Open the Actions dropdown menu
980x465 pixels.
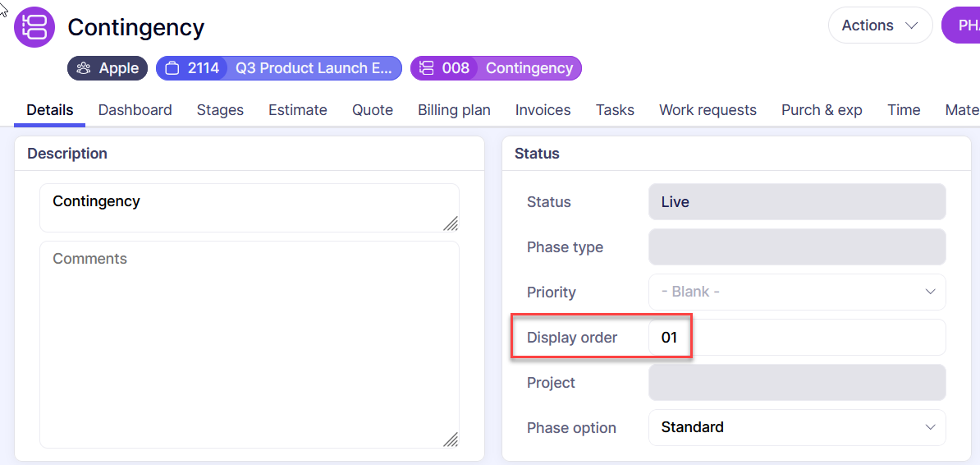pyautogui.click(x=880, y=25)
